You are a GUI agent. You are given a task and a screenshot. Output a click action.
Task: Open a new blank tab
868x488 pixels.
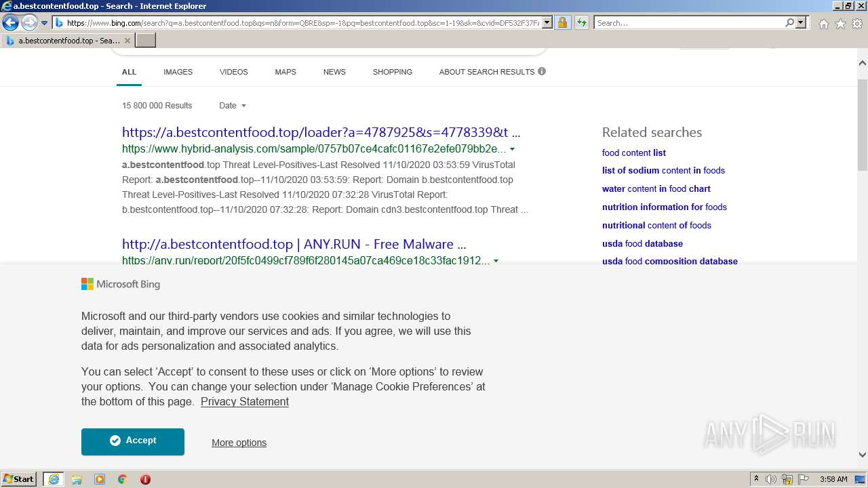[x=146, y=41]
